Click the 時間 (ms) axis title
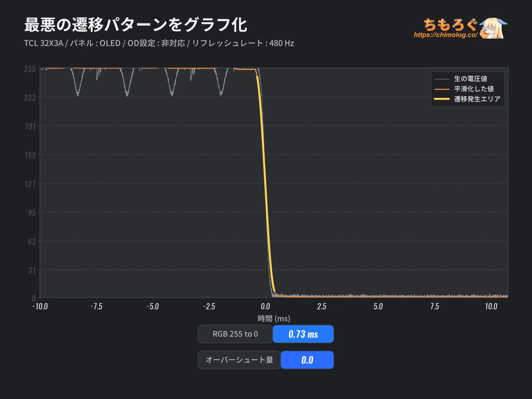This screenshot has width=532, height=399. [274, 318]
